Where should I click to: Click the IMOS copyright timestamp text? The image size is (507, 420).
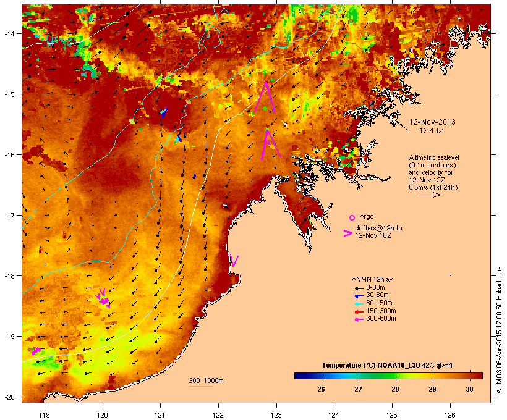(499, 330)
